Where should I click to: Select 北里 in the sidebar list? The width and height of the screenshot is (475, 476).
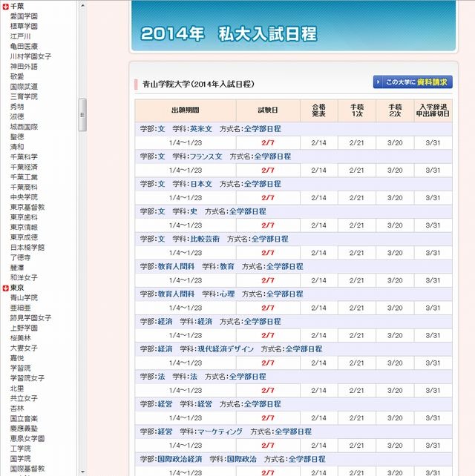coord(17,389)
